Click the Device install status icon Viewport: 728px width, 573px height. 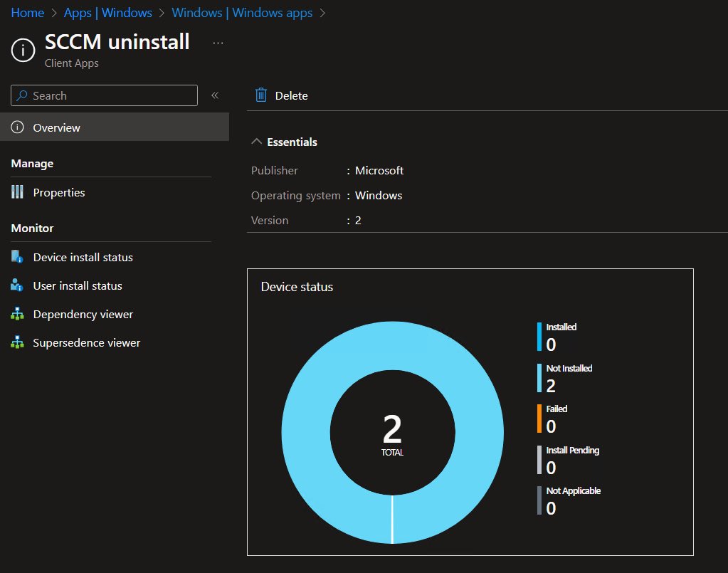17,257
